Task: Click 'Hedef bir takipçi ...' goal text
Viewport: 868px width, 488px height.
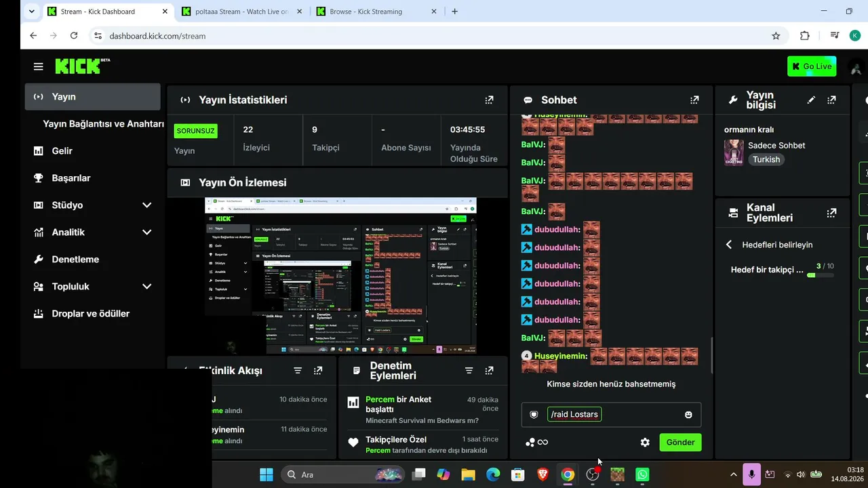Action: pyautogui.click(x=767, y=270)
